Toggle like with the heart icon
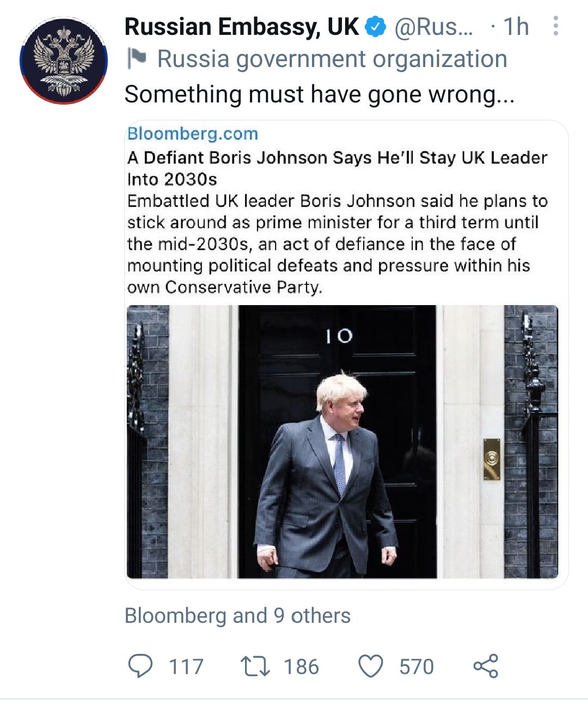This screenshot has width=588, height=704. pos(371,666)
